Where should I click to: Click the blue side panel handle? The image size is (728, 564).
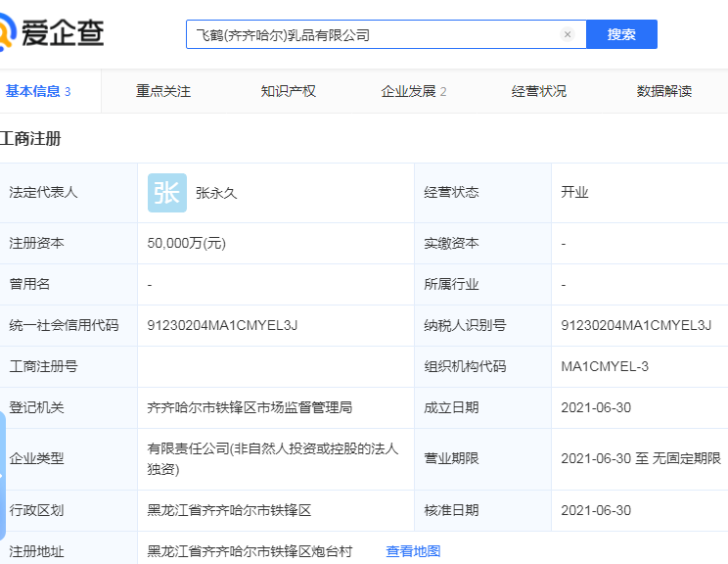tap(2, 476)
